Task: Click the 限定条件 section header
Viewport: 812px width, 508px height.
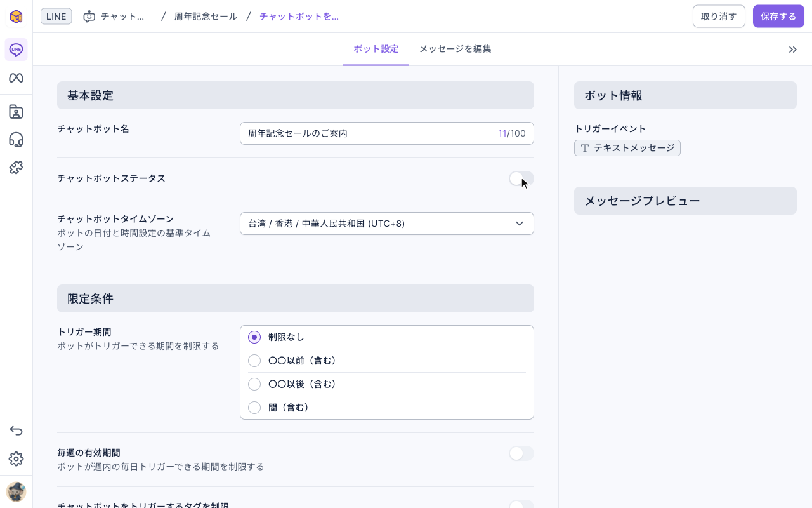Action: tap(296, 298)
